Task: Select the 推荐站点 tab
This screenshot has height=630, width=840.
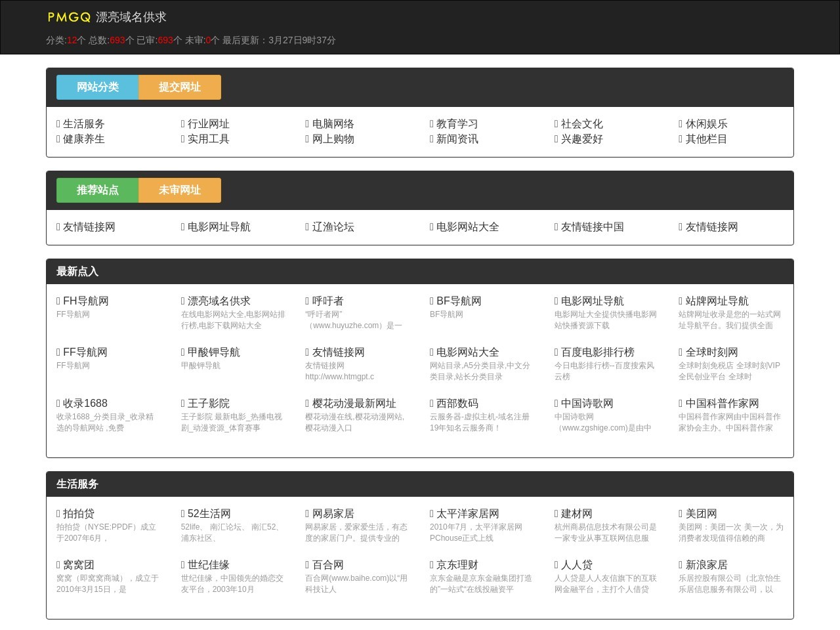Action: pos(97,190)
